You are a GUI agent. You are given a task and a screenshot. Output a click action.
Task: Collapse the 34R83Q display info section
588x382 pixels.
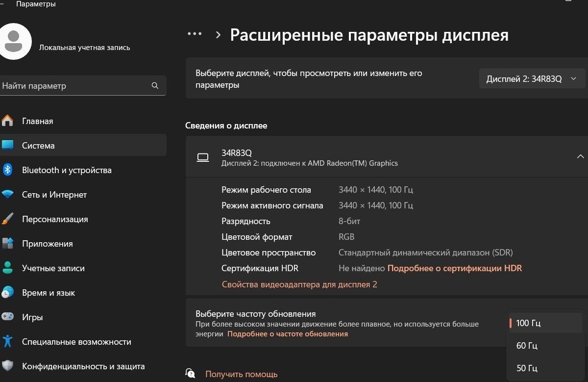pyautogui.click(x=580, y=156)
